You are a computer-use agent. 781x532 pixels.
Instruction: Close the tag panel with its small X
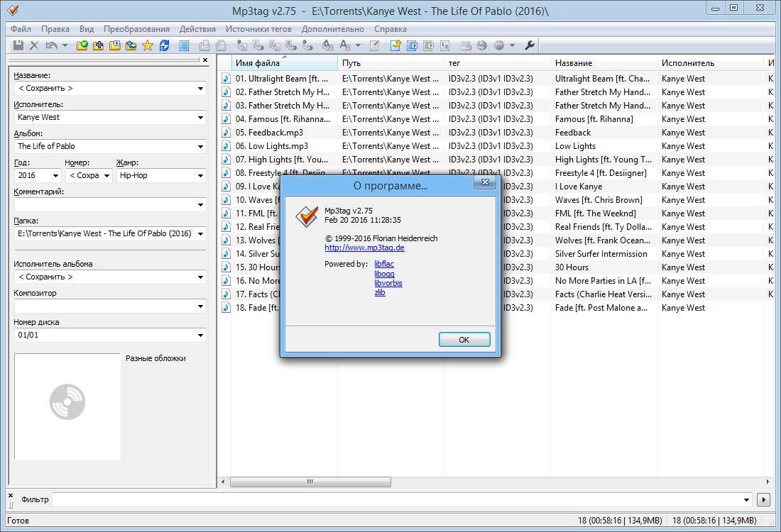click(205, 60)
